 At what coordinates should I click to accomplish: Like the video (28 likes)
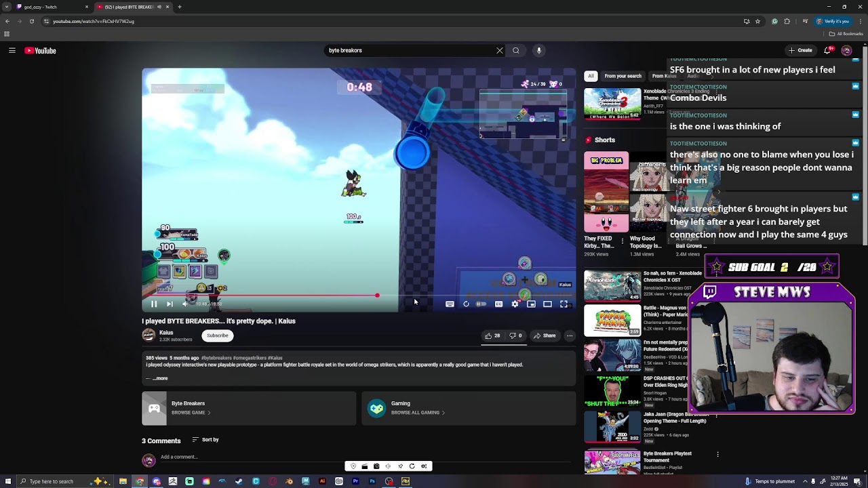[x=492, y=335]
